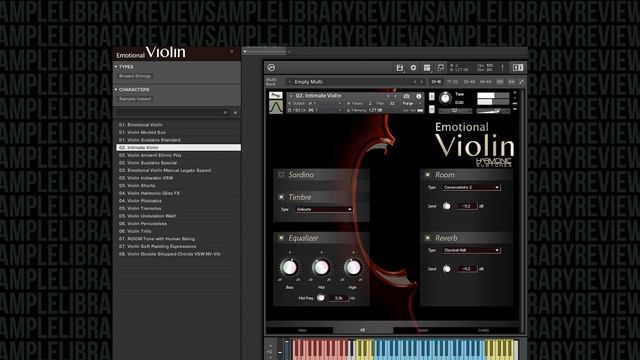Switch to the Main tab
The image size is (640, 360).
coord(302,330)
